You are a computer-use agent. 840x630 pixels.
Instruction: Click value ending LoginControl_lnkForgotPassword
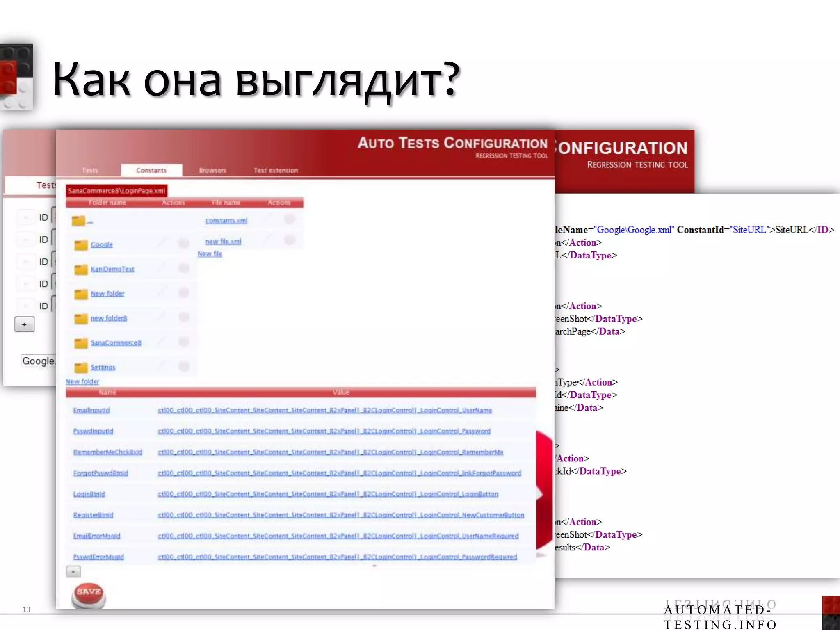click(x=340, y=473)
